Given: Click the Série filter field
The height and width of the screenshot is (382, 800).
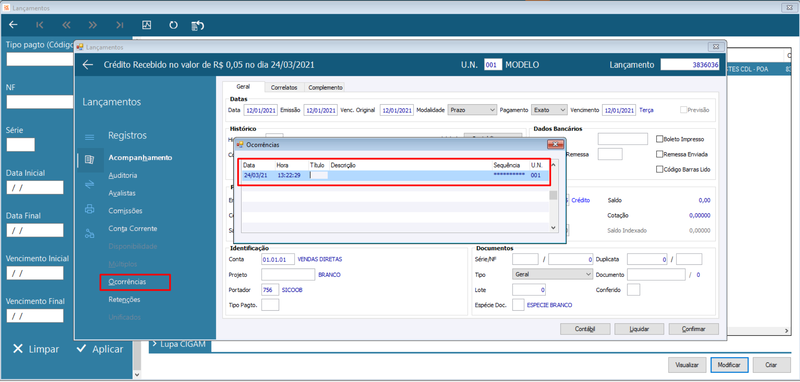Looking at the screenshot, I should [x=20, y=144].
